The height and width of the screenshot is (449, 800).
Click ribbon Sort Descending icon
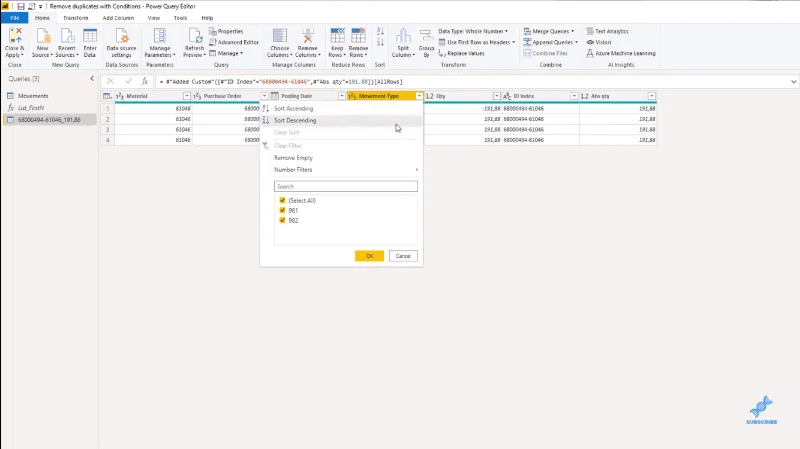coord(380,42)
